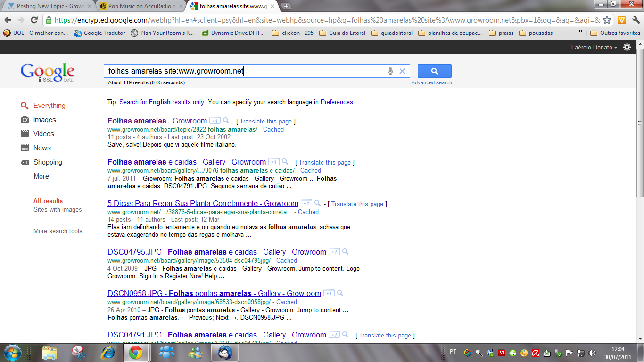The height and width of the screenshot is (362, 644).
Task: Click +1 beside DSC04795.JPG result
Action: coord(334,252)
